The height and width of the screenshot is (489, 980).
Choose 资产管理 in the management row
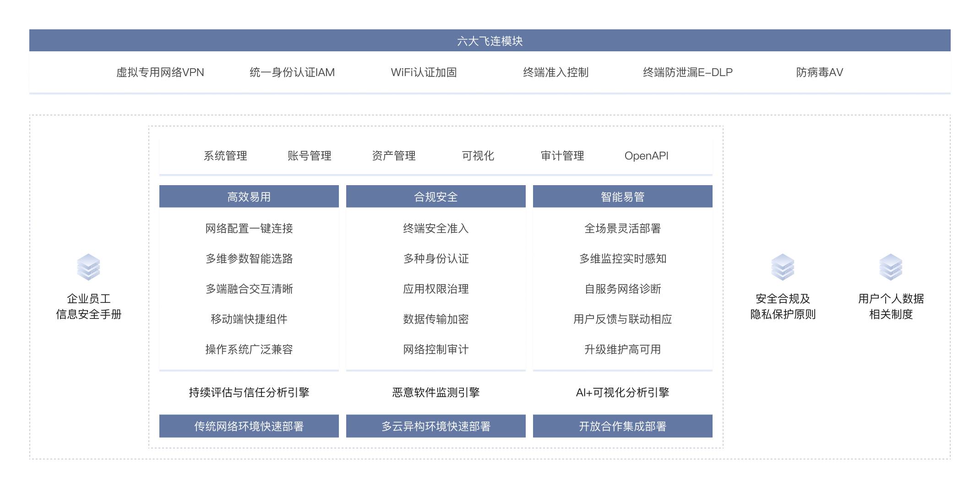[x=394, y=156]
